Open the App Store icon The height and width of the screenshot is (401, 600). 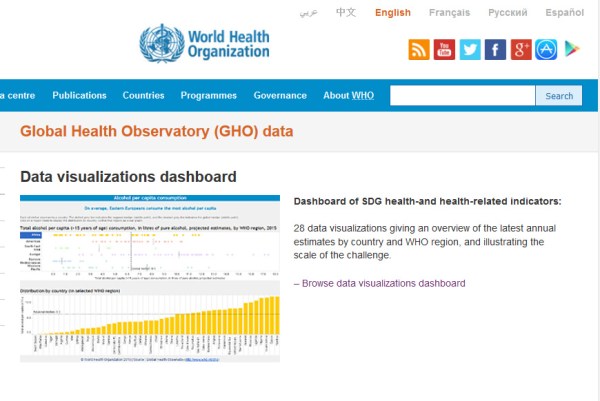coord(546,49)
